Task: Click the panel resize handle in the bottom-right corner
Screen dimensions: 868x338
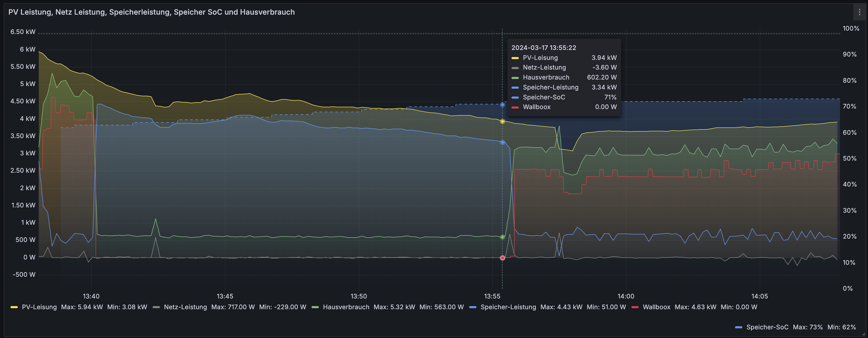Action: pos(864,334)
